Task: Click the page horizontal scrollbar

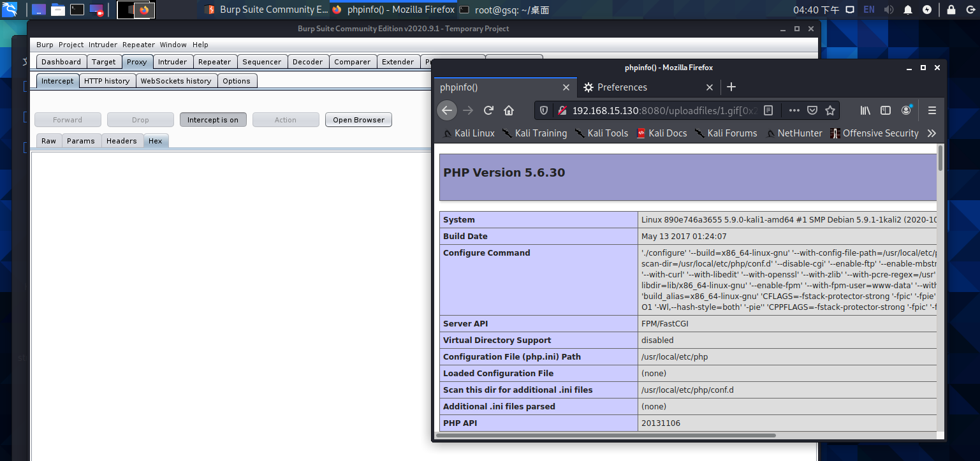Action: pos(606,435)
